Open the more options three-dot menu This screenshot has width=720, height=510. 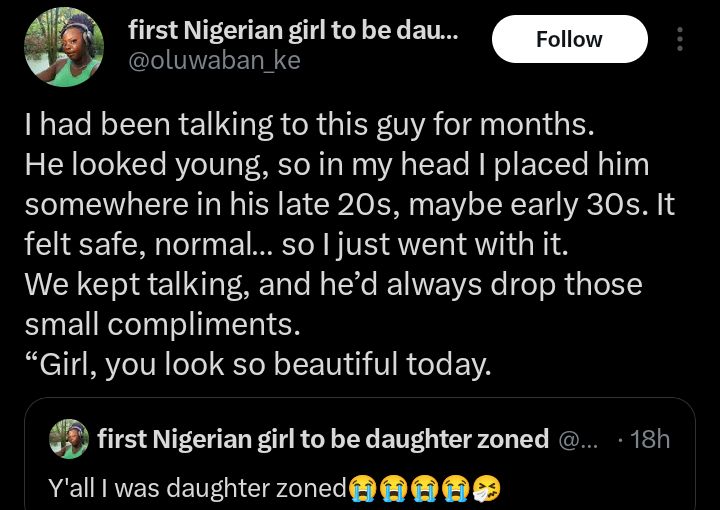pyautogui.click(x=680, y=39)
